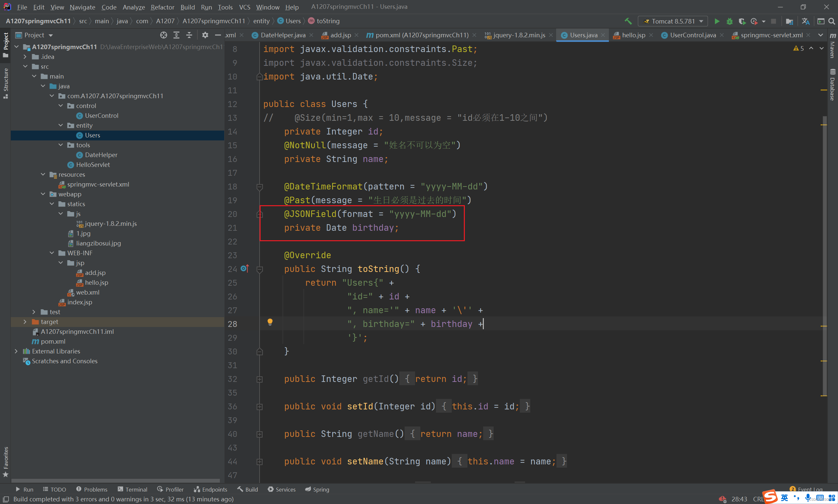Expand folded getId method on line 32
This screenshot has width=838, height=504.
point(260,379)
